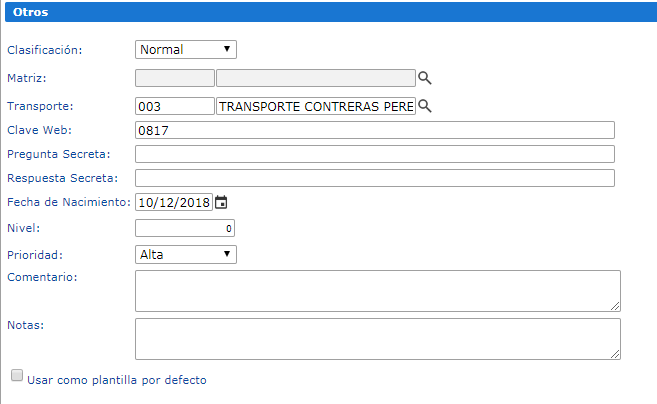Click inside the Comentario text area
This screenshot has height=404, width=657.
coord(377,290)
